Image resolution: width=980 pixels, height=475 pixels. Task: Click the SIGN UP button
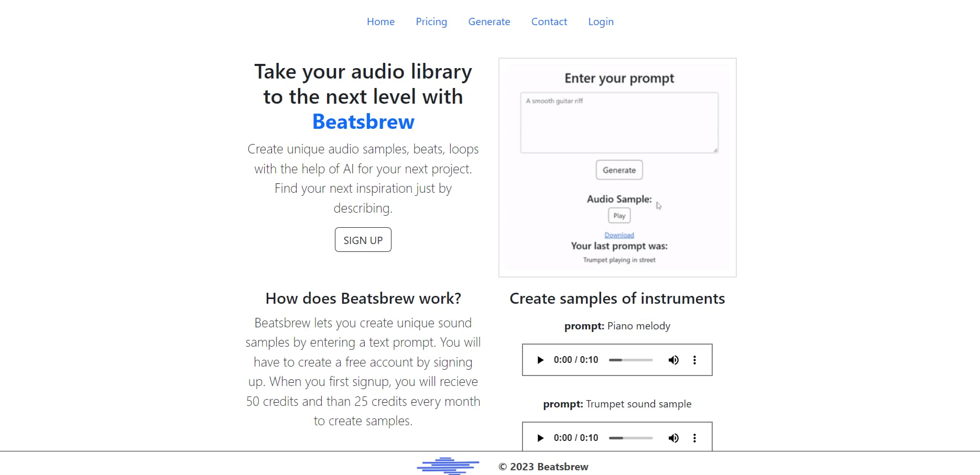point(363,239)
